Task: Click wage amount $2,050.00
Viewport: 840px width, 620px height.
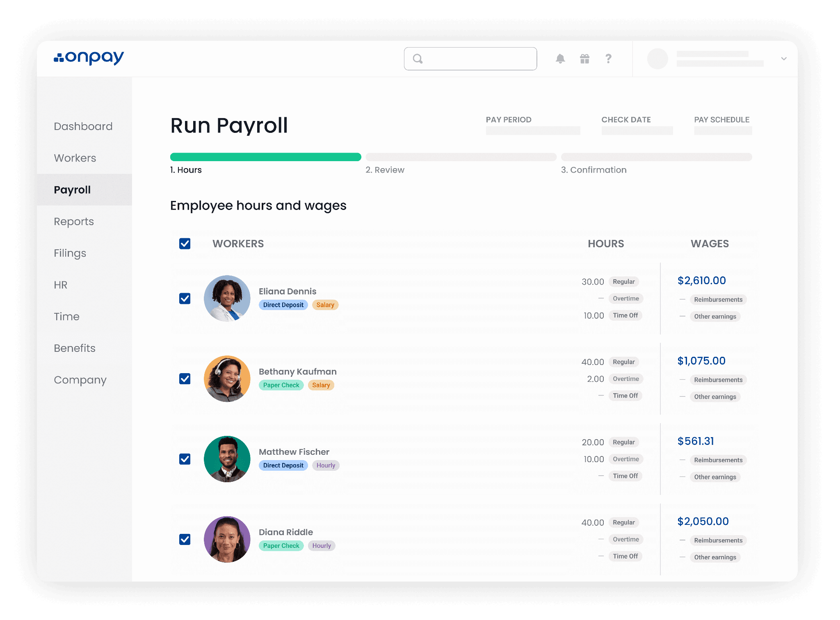Action: tap(703, 521)
